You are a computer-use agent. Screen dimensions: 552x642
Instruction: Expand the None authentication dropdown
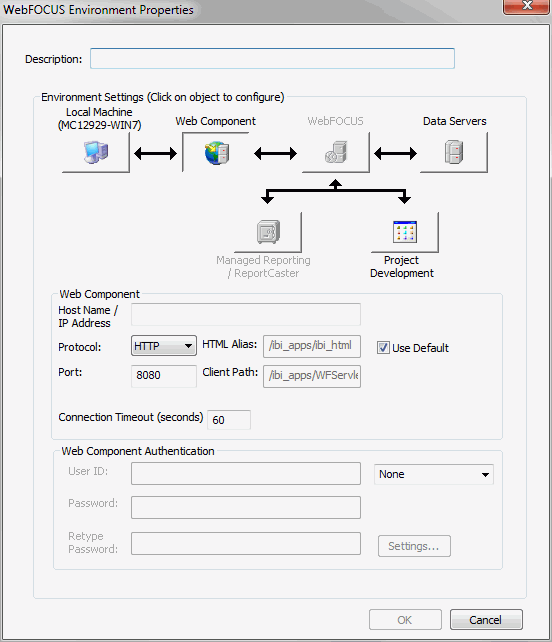coord(434,474)
